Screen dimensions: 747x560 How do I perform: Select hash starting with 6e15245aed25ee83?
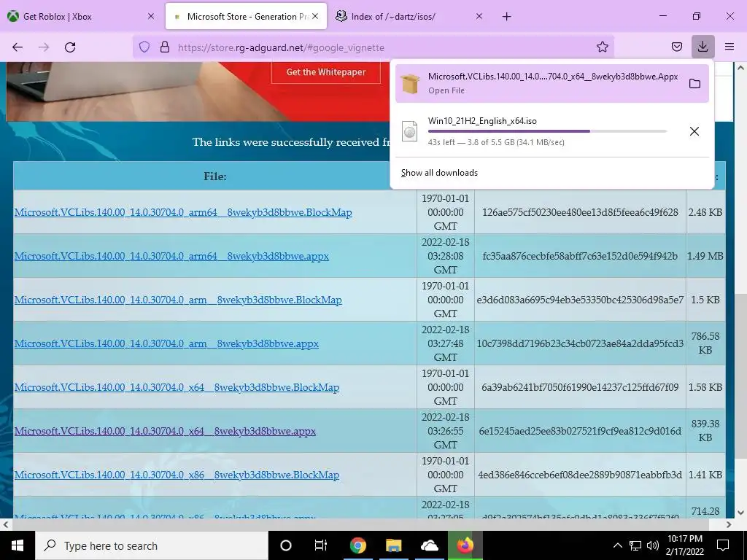580,432
